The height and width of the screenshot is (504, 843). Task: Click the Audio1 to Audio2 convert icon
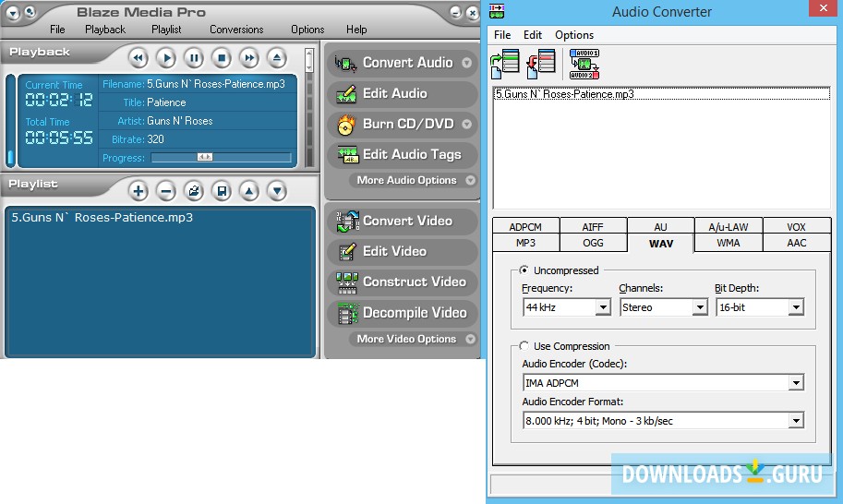tap(584, 64)
